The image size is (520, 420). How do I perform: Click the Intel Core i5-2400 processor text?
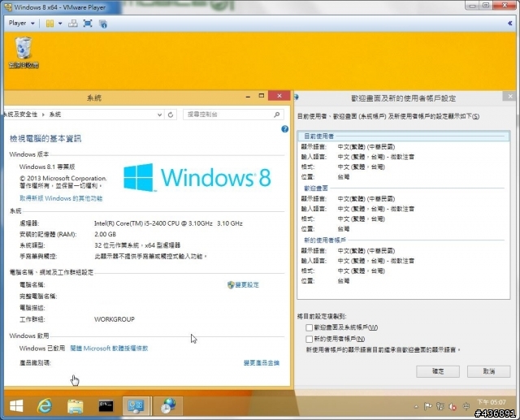click(x=168, y=223)
